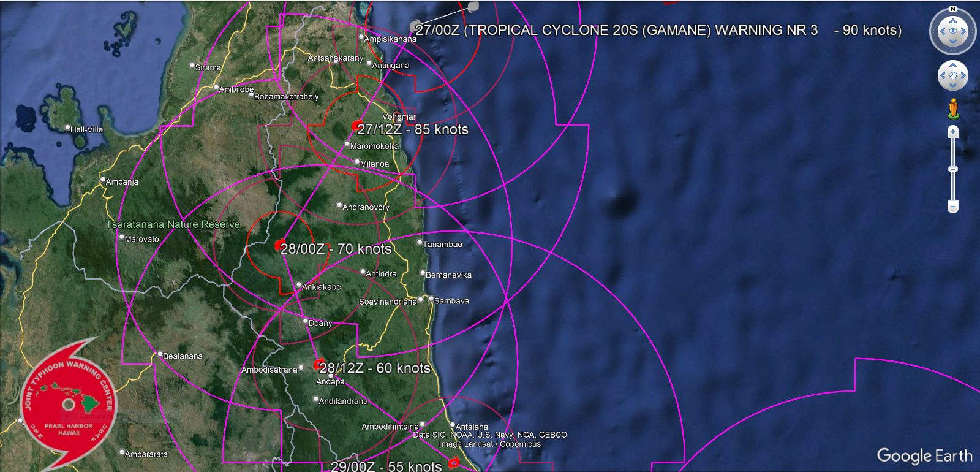Viewport: 980px width, 472px height.
Task: Pick the orange Street View pegman
Action: coord(952,108)
